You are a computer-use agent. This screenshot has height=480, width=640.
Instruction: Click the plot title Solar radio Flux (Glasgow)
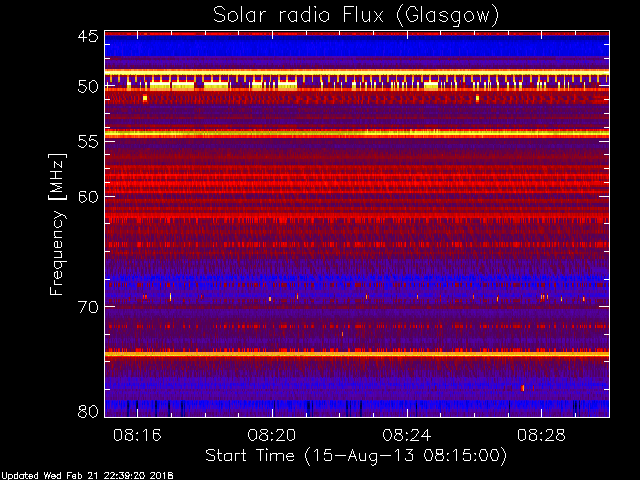pos(356,16)
